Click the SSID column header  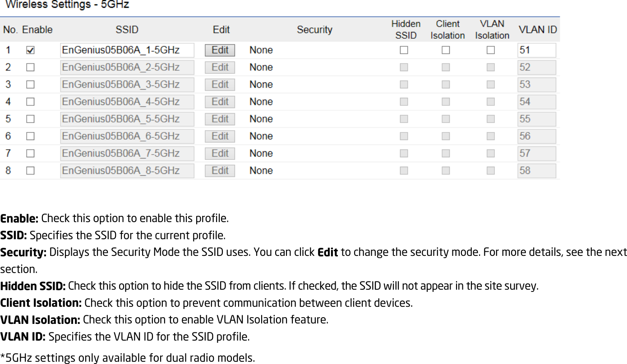click(127, 30)
